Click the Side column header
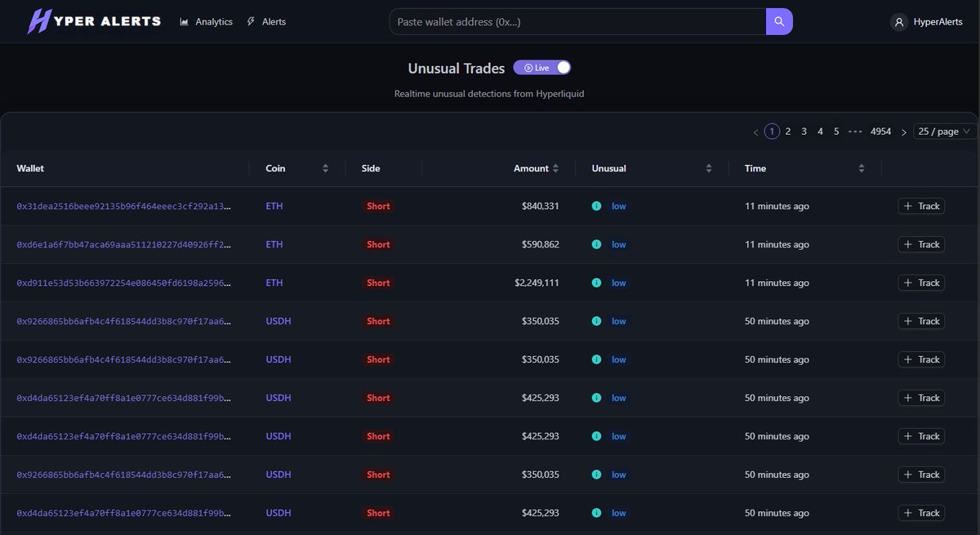Screen dimensions: 980x535 [x=371, y=168]
